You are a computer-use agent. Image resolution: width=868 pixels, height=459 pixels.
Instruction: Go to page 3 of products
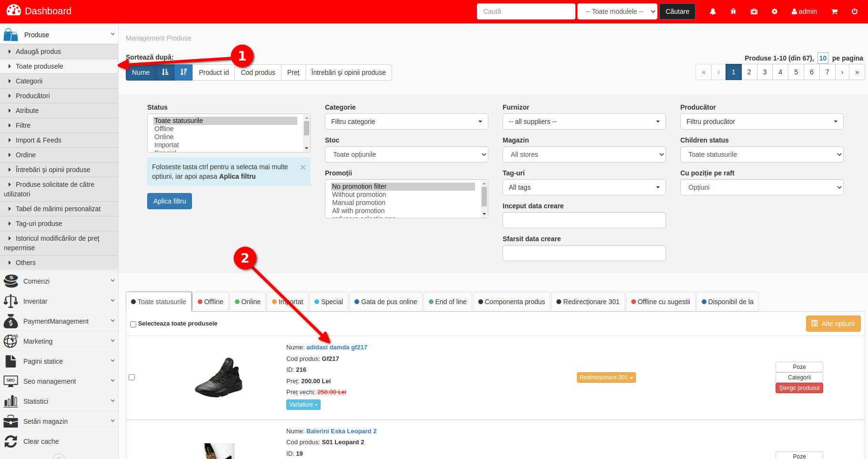click(x=765, y=72)
